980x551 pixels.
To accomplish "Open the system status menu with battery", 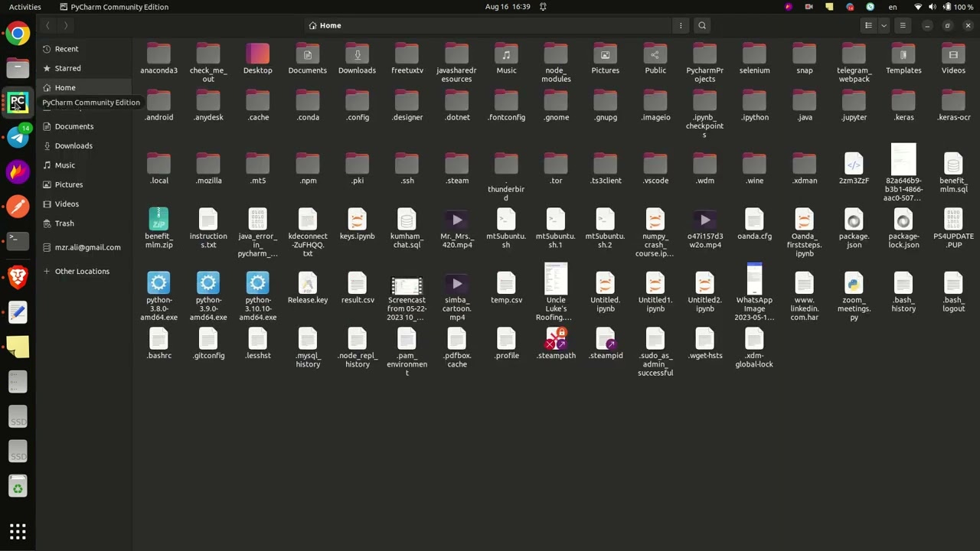I will click(943, 7).
